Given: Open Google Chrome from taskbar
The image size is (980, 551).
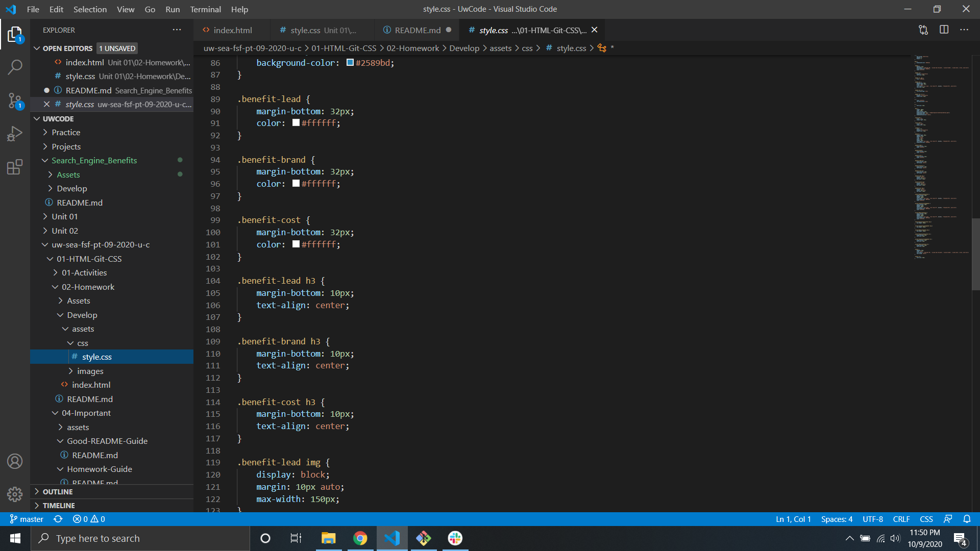Looking at the screenshot, I should tap(360, 538).
